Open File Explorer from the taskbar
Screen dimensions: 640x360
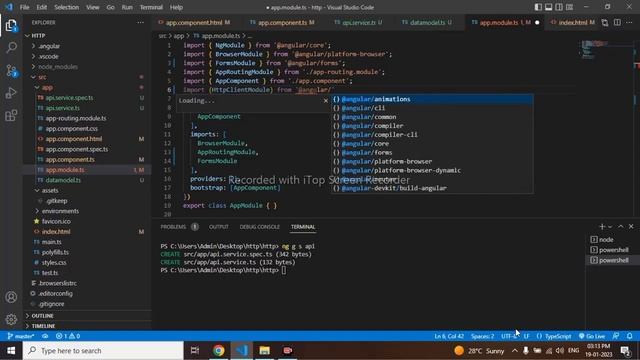[264, 351]
